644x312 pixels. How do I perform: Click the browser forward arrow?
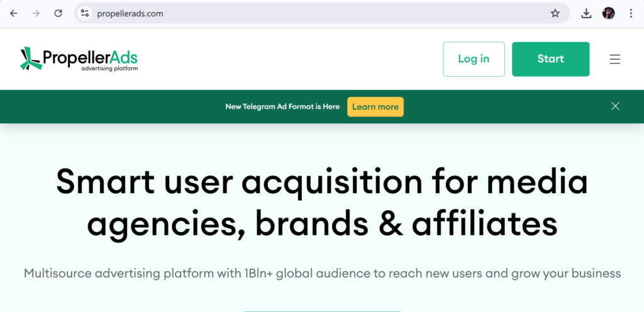pos(36,14)
